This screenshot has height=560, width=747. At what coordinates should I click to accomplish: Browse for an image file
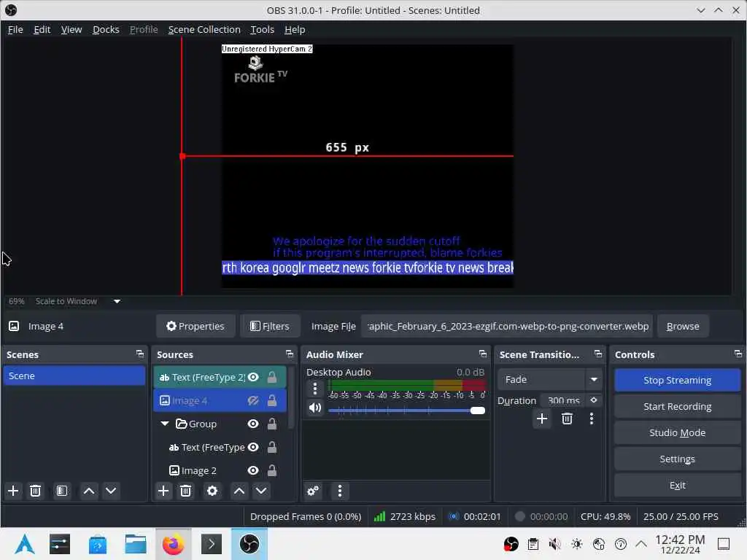coord(683,326)
